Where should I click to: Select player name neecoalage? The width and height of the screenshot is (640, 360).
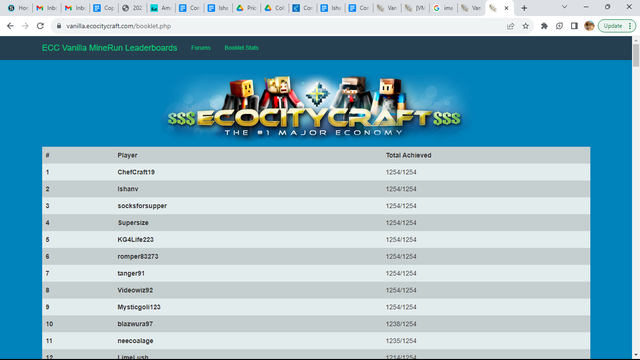(x=136, y=341)
